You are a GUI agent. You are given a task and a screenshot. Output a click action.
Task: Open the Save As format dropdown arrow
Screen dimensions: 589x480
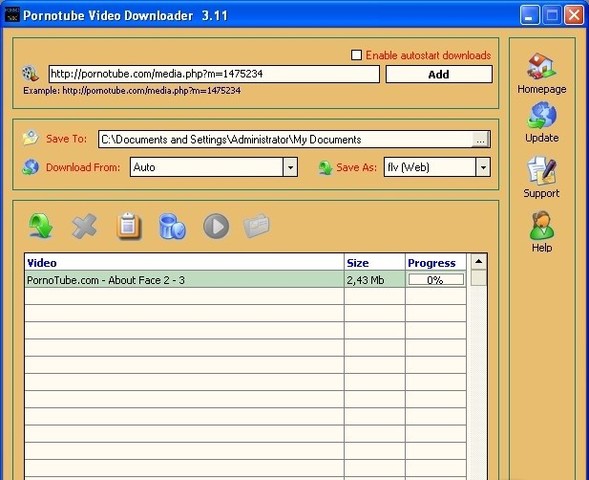coord(483,167)
